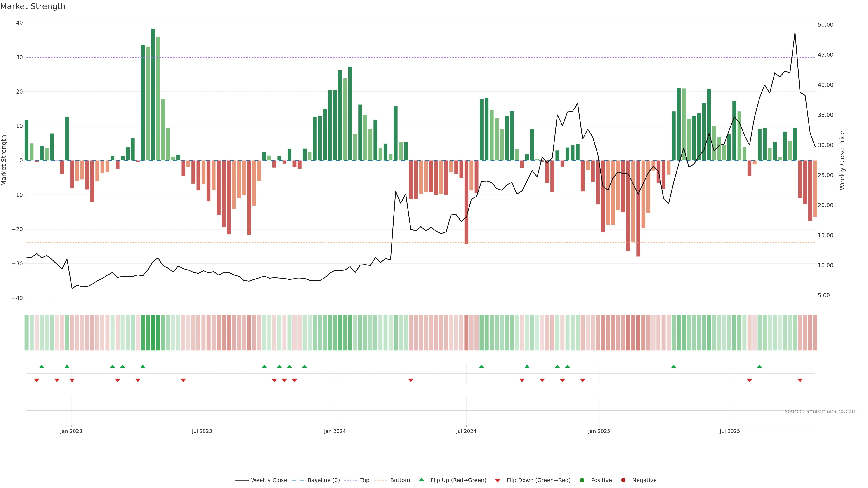This screenshot has width=868, height=488.
Task: Click the Negative red circle legend marker
Action: tap(623, 480)
